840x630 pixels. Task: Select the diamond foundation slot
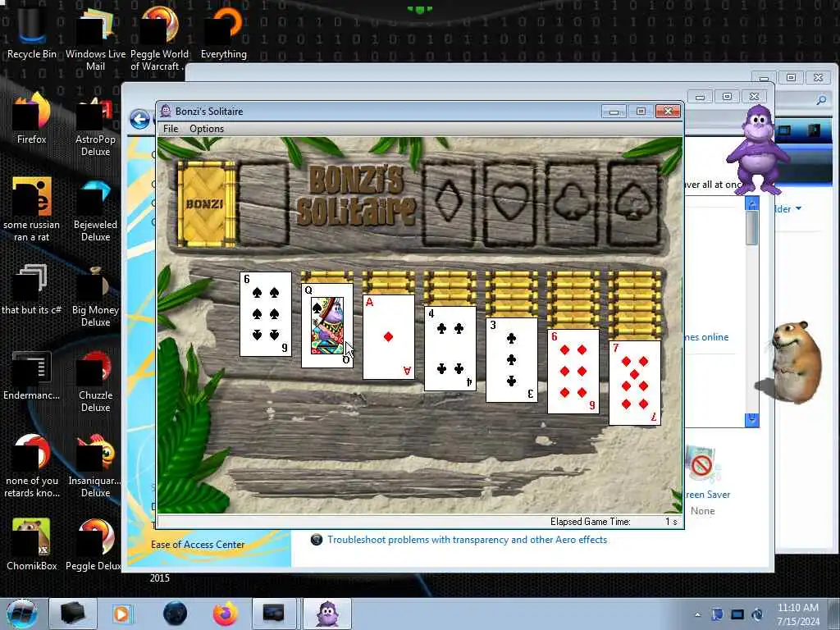pyautogui.click(x=449, y=203)
